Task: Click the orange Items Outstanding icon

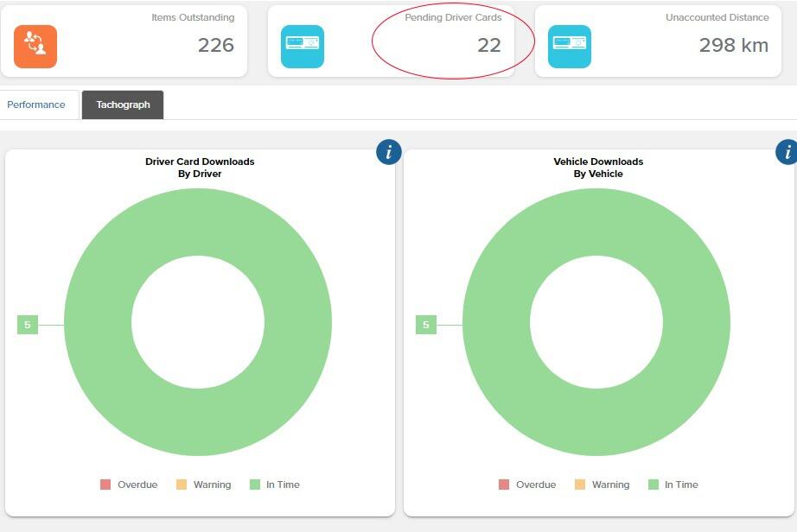Action: click(35, 46)
